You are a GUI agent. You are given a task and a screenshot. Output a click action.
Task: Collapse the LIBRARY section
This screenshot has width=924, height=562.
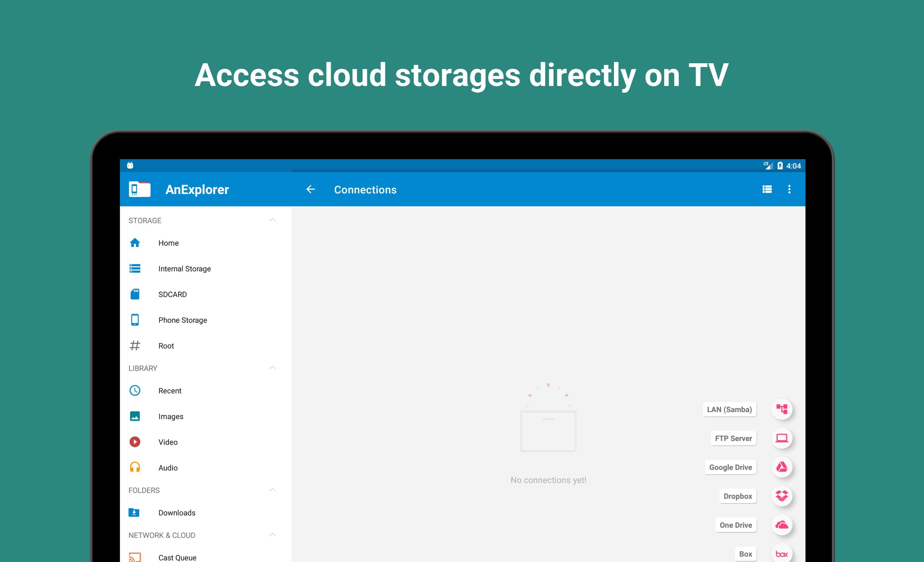[273, 368]
